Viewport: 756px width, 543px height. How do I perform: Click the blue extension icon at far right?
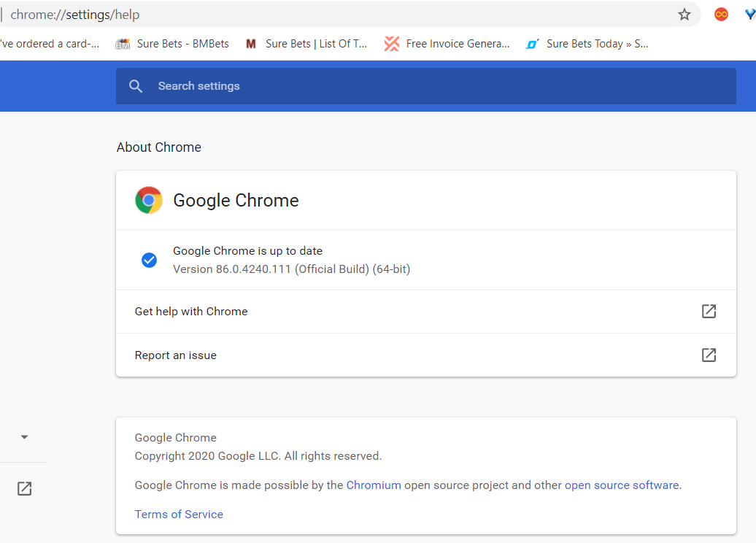[749, 15]
